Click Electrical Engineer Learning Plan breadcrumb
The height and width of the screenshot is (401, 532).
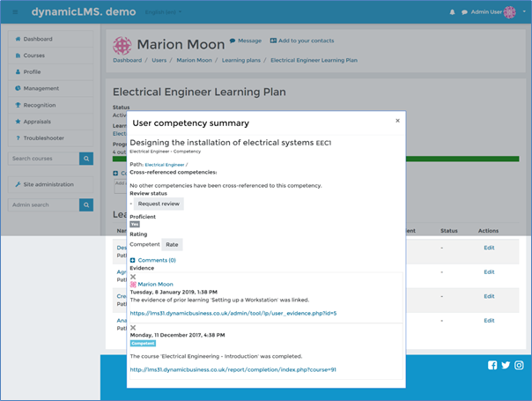tap(314, 60)
